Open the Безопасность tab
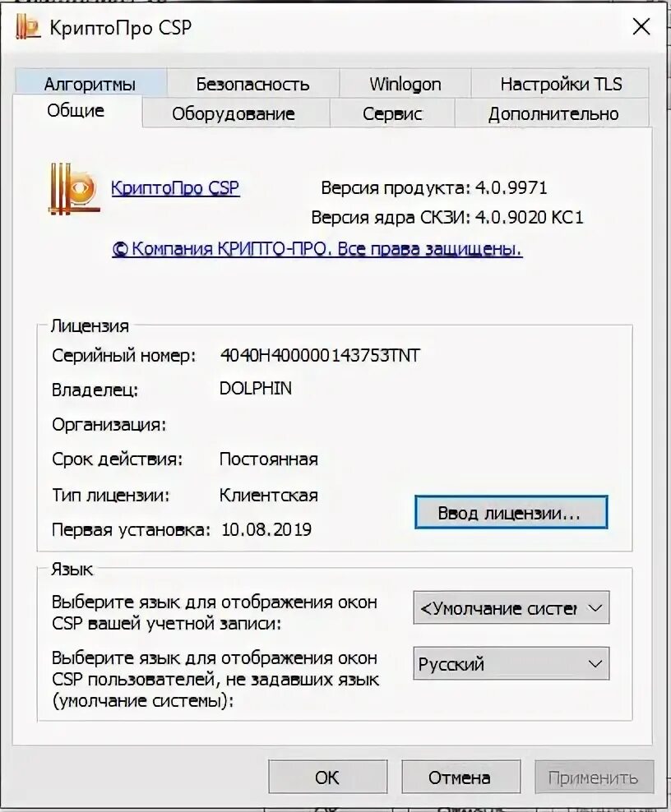The width and height of the screenshot is (671, 812). coord(252,83)
